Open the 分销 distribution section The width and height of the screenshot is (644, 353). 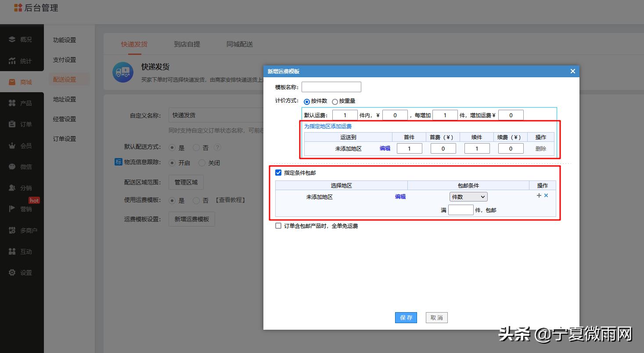[x=22, y=187]
